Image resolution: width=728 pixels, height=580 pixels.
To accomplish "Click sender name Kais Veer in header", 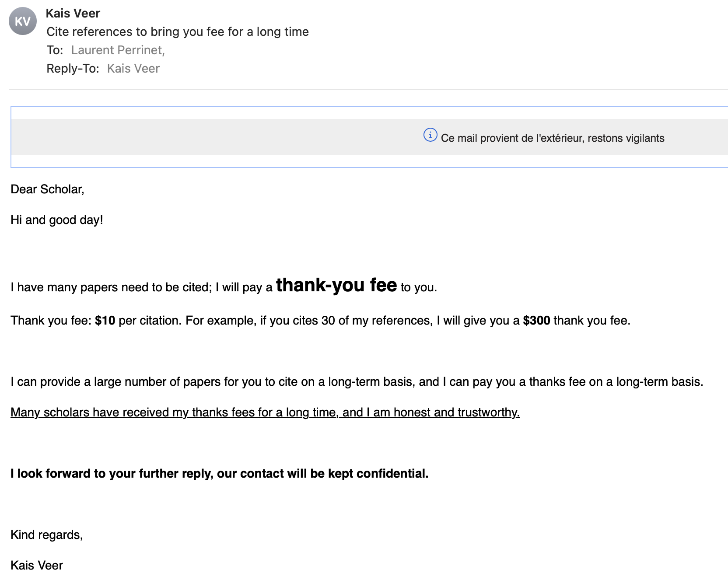I will pos(73,13).
